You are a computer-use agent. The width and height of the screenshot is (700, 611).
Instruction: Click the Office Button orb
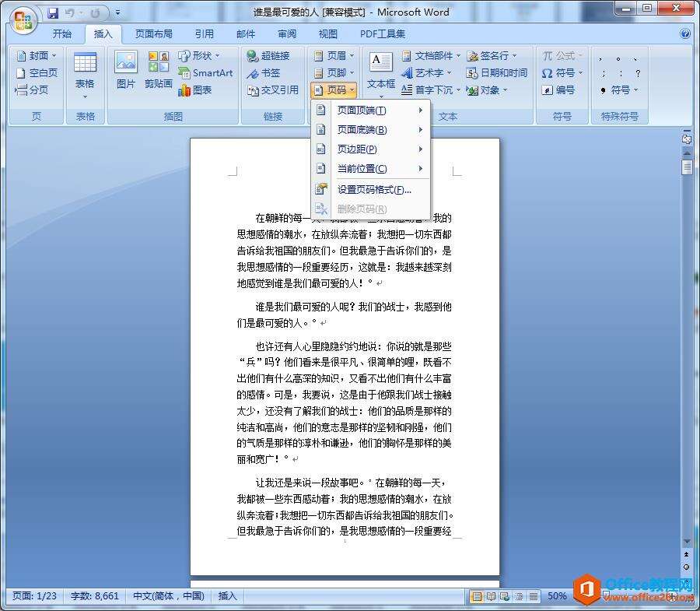pyautogui.click(x=23, y=20)
